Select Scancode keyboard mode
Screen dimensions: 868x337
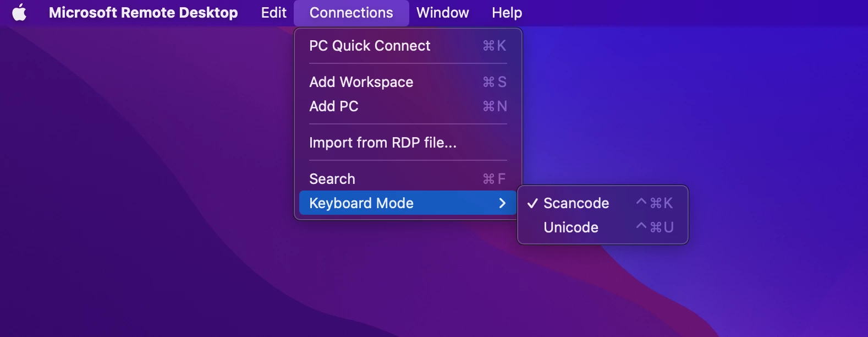(603, 203)
